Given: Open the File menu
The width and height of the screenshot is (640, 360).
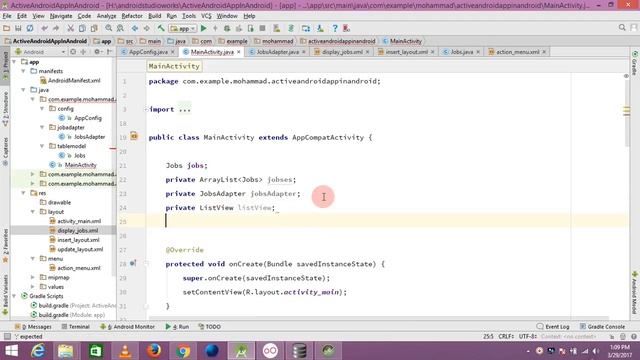Looking at the screenshot, I should tap(7, 16).
